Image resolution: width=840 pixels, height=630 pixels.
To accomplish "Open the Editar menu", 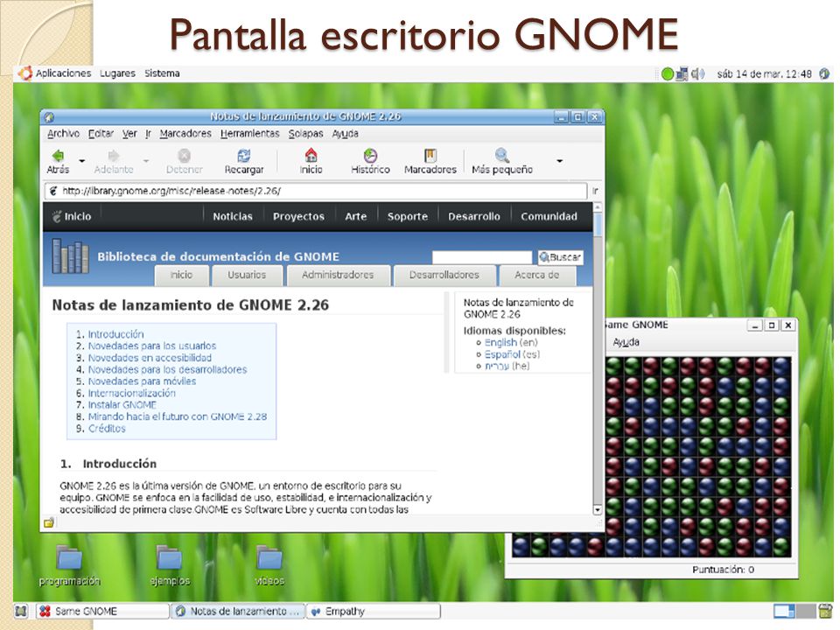I will 101,133.
